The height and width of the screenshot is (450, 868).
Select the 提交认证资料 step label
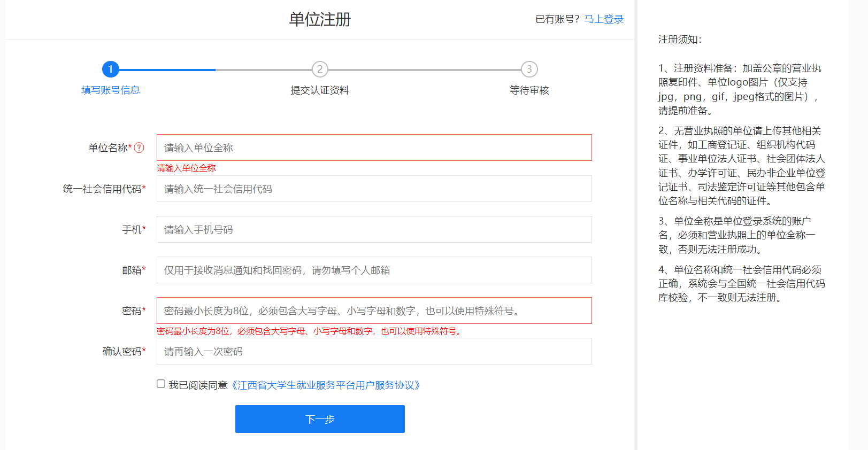[x=320, y=90]
